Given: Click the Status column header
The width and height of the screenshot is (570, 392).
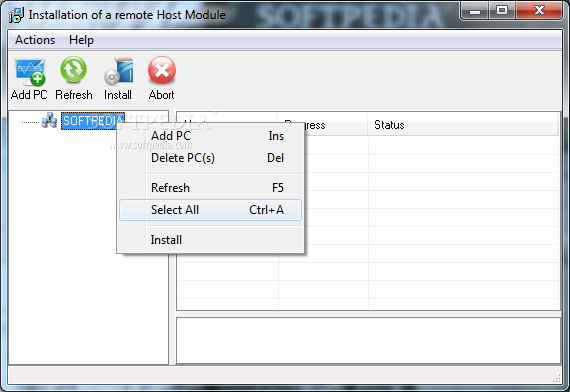Looking at the screenshot, I should tap(462, 125).
